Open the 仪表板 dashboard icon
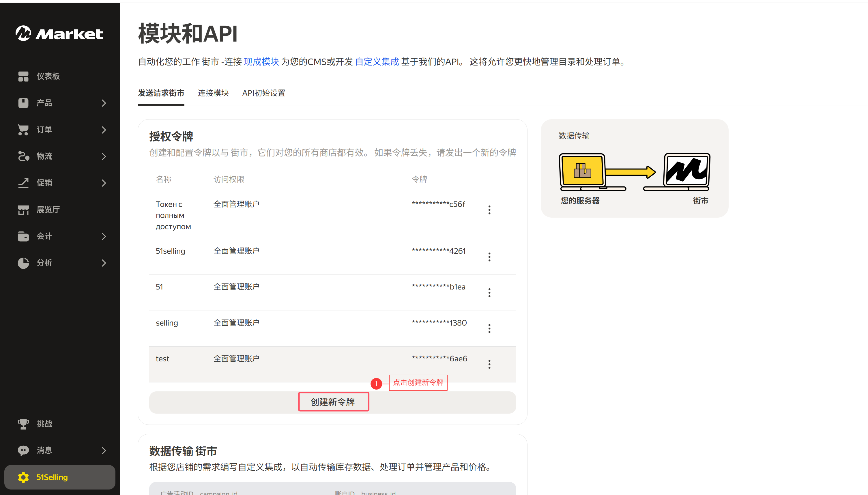Screen dimensions: 868x495 click(x=23, y=76)
